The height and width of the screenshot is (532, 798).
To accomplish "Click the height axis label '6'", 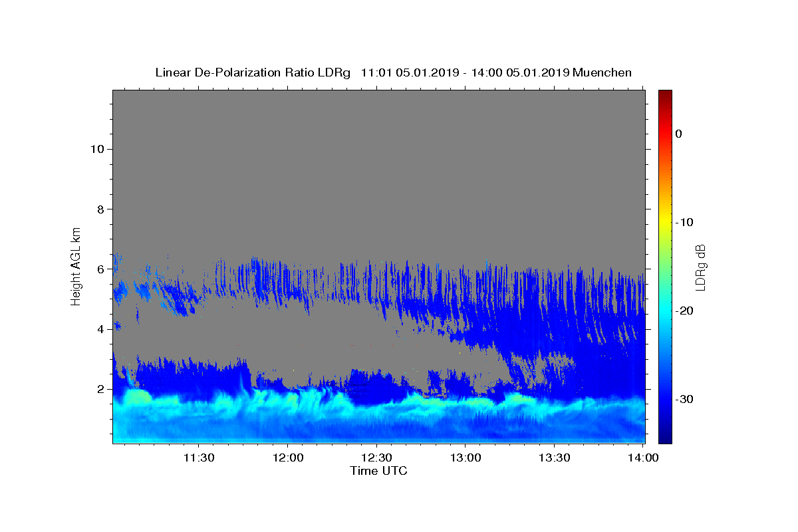I will pos(100,269).
